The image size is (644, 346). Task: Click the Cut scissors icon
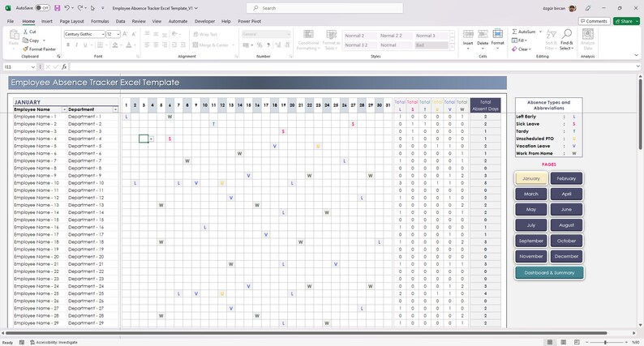25,32
